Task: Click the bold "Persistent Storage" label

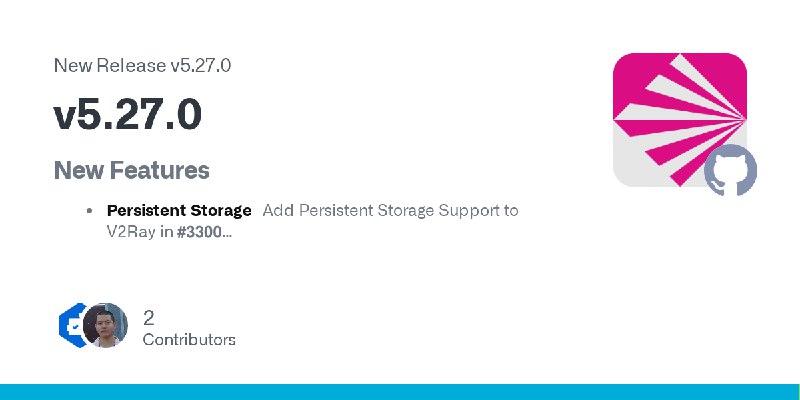Action: pyautogui.click(x=179, y=210)
